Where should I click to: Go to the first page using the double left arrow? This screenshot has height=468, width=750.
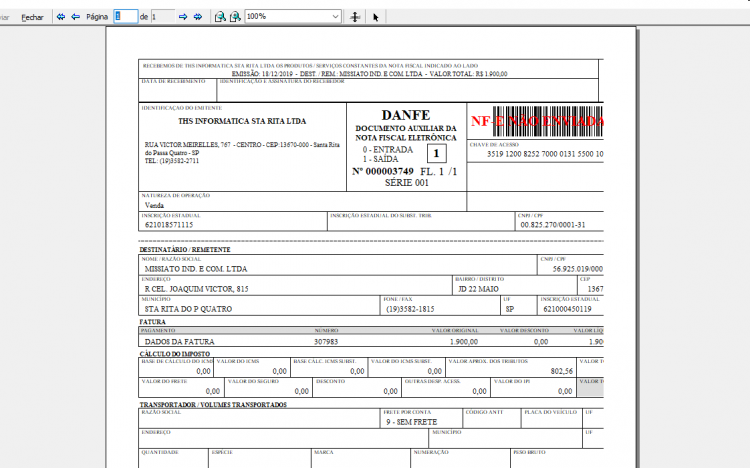(x=61, y=17)
